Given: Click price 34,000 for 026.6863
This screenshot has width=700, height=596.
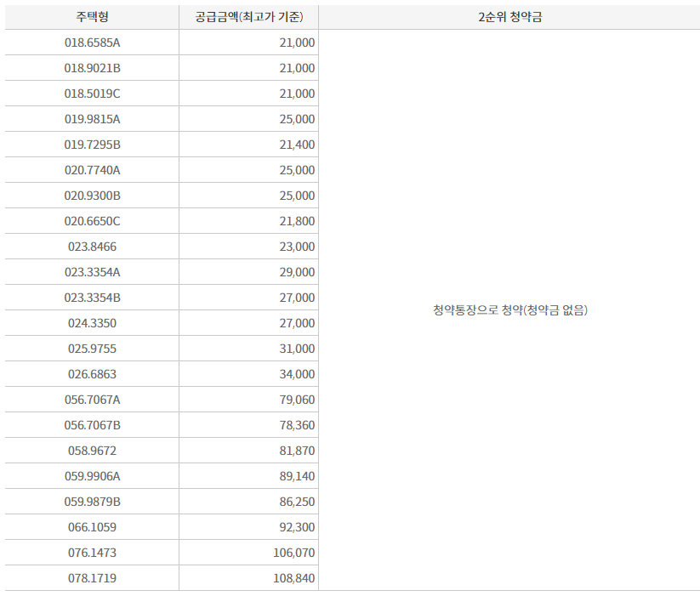Looking at the screenshot, I should point(297,374).
